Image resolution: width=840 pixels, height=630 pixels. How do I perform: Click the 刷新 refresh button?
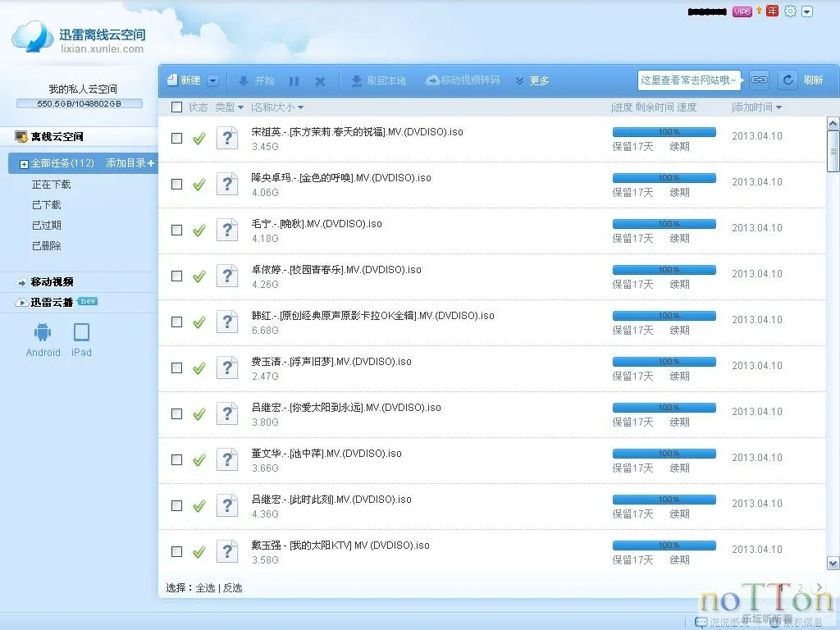(x=812, y=80)
